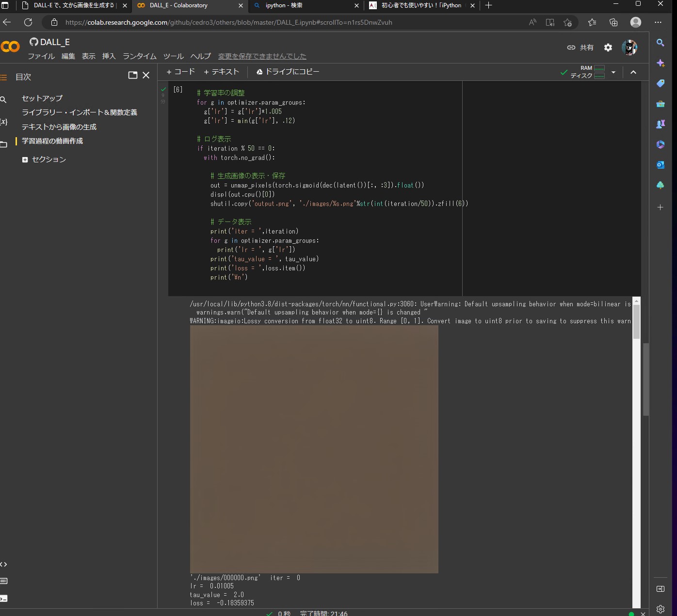Click the Edge sidebar search icon

tap(660, 43)
